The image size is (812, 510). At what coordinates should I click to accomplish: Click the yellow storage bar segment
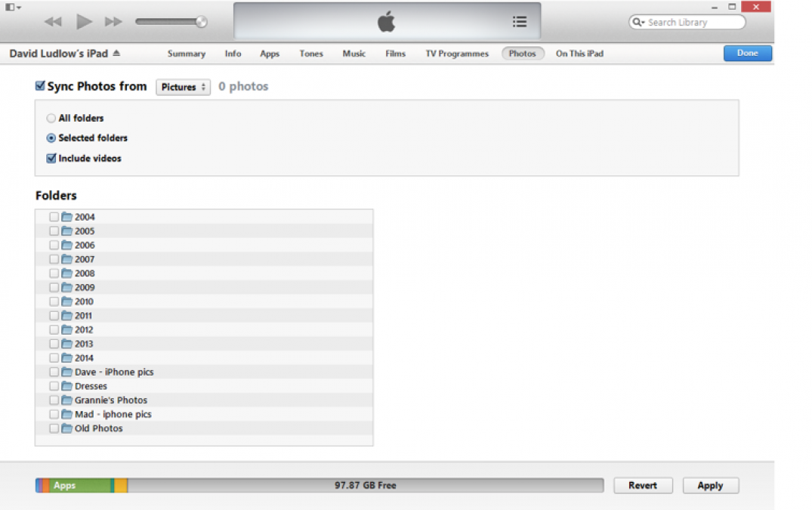pyautogui.click(x=121, y=485)
